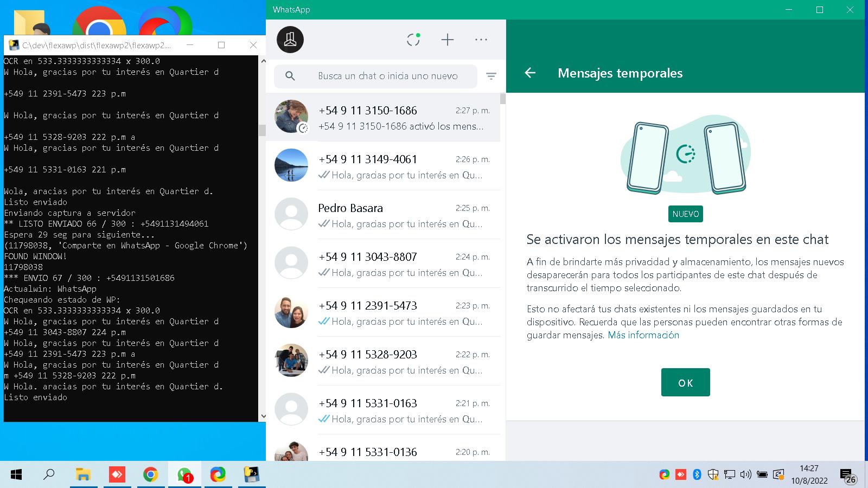Click family profile photo of +54 9 11 5328-9203

(291, 361)
